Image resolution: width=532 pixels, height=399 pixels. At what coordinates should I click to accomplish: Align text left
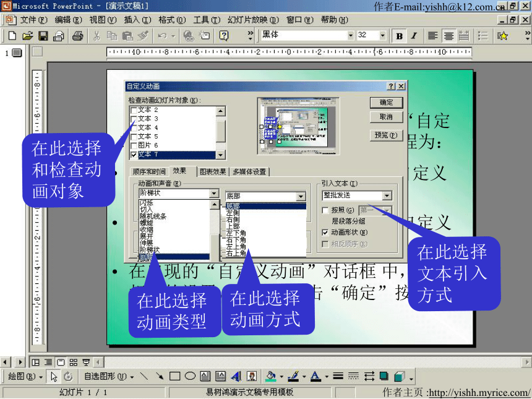tap(432, 36)
